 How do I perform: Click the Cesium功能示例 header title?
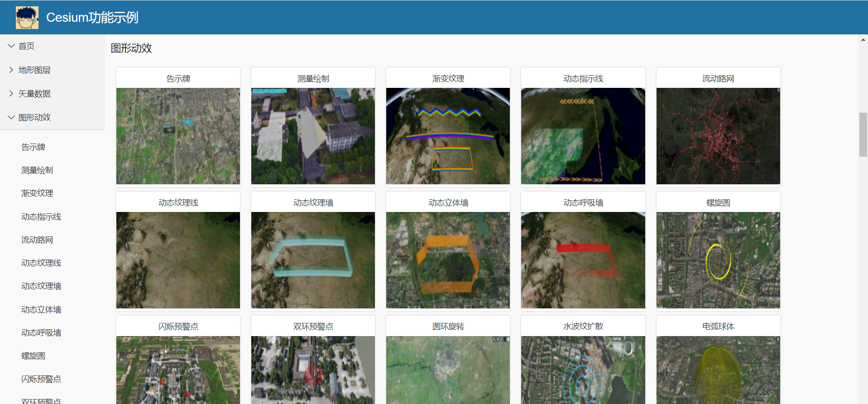[x=92, y=18]
